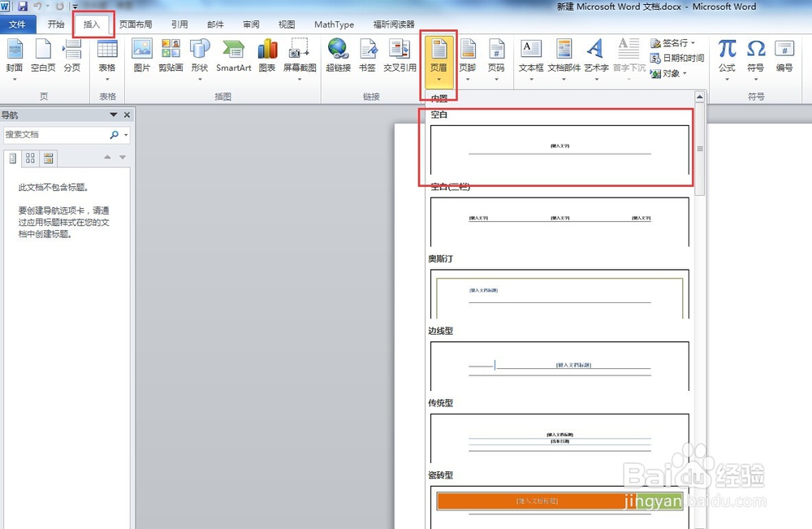Click the Undo icon in quick access toolbar
The width and height of the screenshot is (812, 529).
[x=38, y=7]
